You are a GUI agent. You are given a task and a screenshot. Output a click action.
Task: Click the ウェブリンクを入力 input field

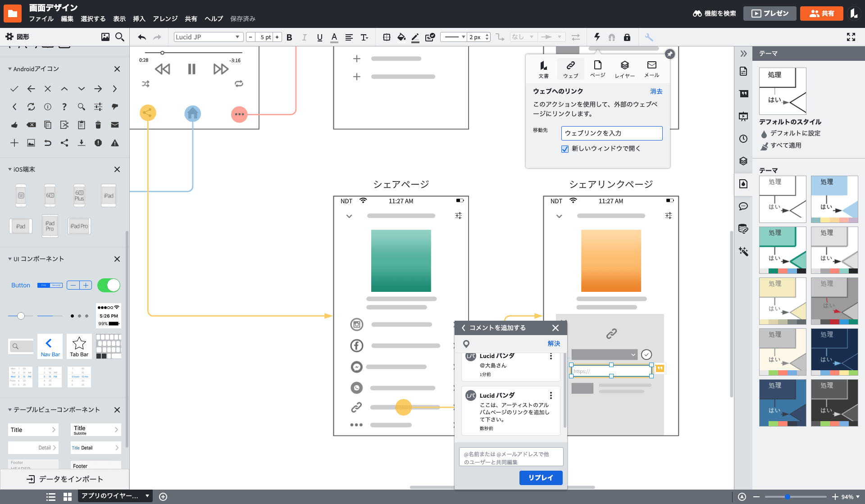pos(611,133)
